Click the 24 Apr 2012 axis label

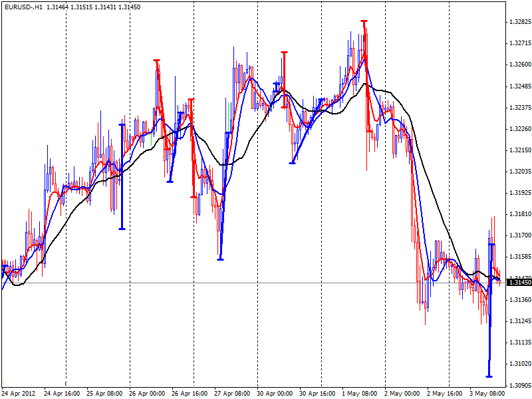20,391
